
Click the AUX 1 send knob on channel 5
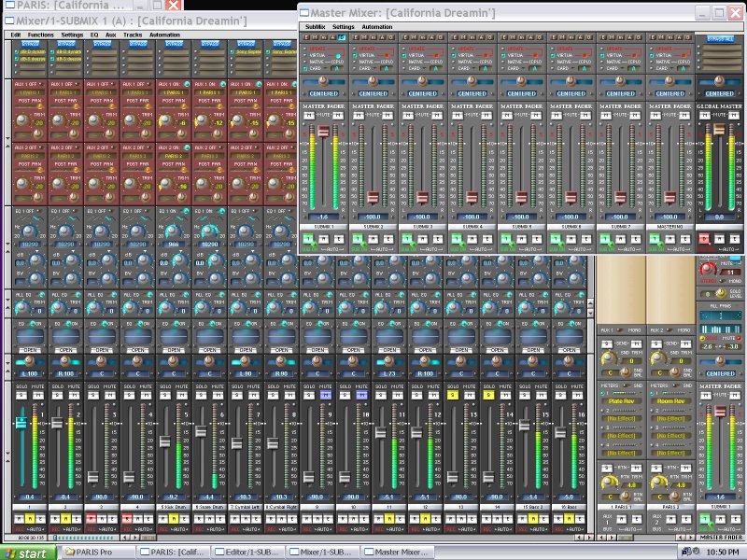click(166, 120)
